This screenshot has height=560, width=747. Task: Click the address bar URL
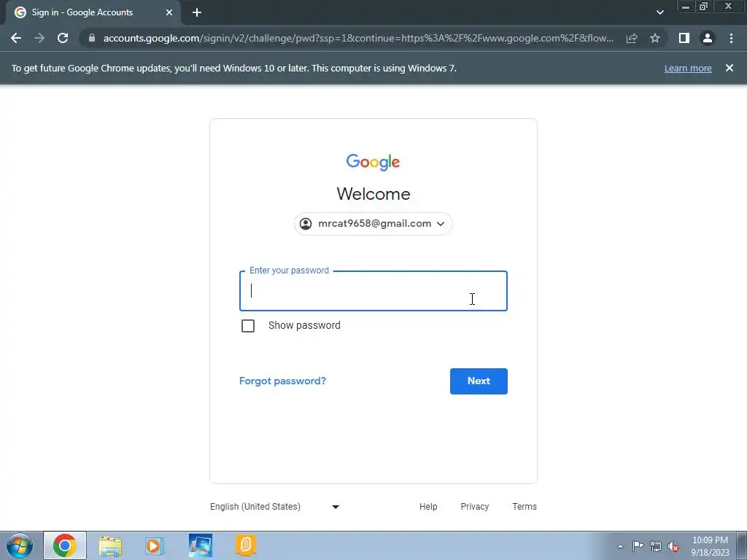tap(358, 38)
